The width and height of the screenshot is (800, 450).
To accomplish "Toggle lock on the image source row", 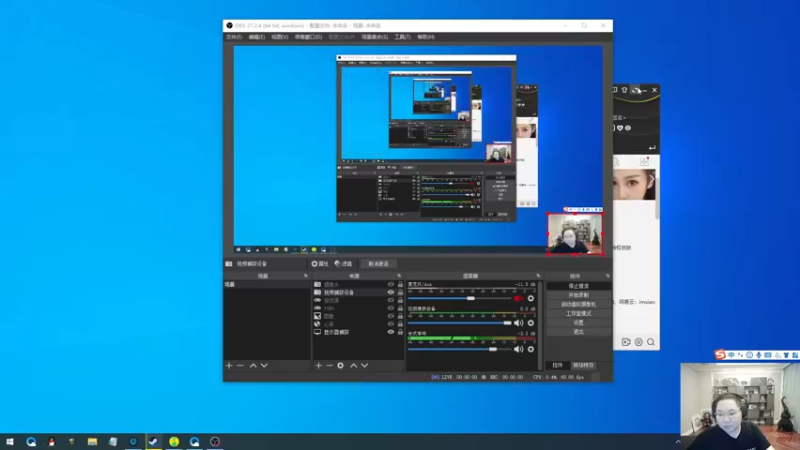I will [400, 316].
